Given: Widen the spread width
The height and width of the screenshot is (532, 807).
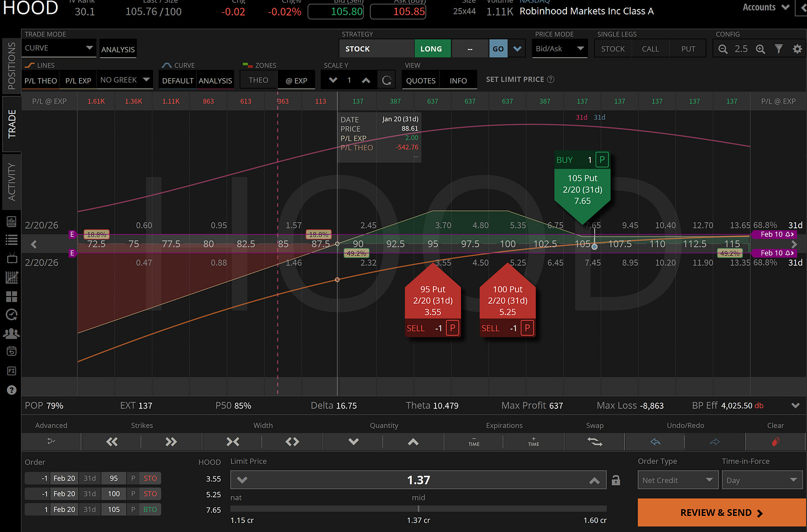Looking at the screenshot, I should [292, 442].
